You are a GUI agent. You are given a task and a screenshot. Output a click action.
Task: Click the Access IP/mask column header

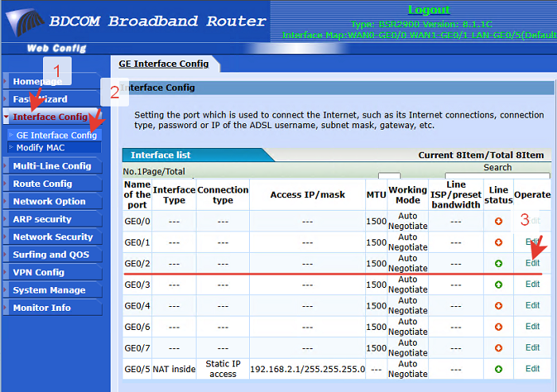[308, 195]
